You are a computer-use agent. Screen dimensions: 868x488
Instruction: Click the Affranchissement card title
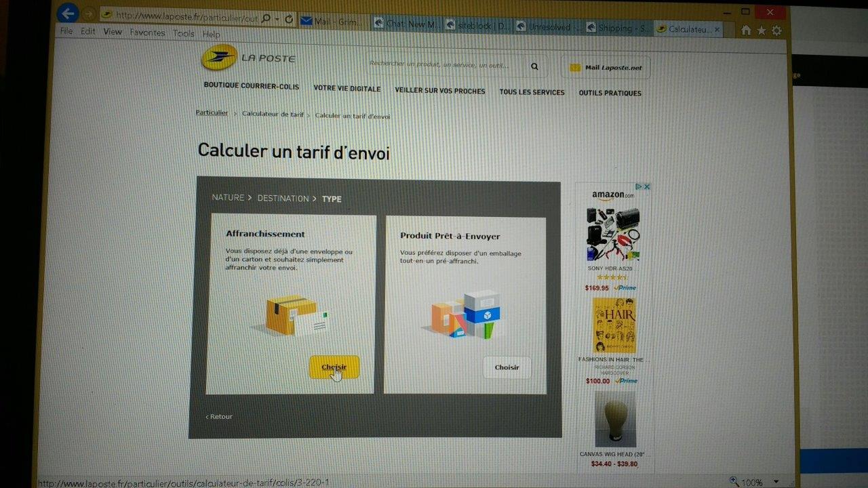click(265, 234)
